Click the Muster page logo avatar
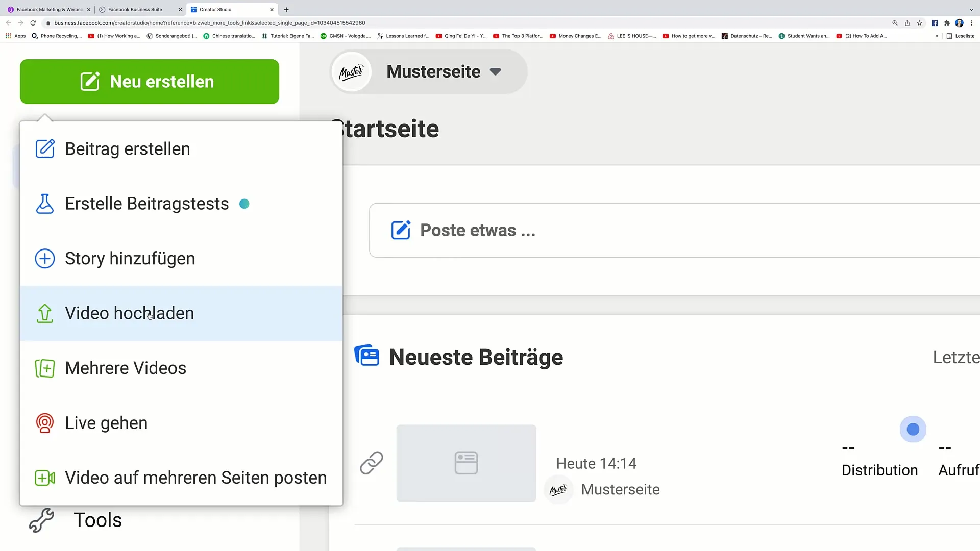 (x=352, y=71)
